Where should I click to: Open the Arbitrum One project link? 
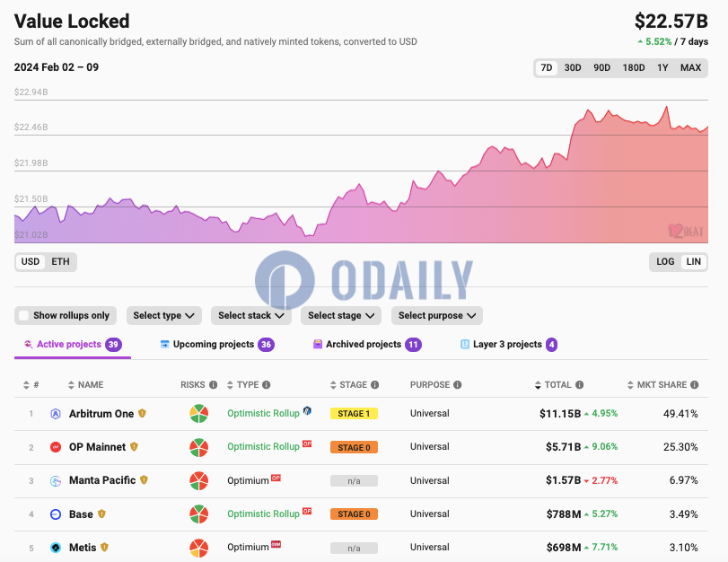(101, 413)
